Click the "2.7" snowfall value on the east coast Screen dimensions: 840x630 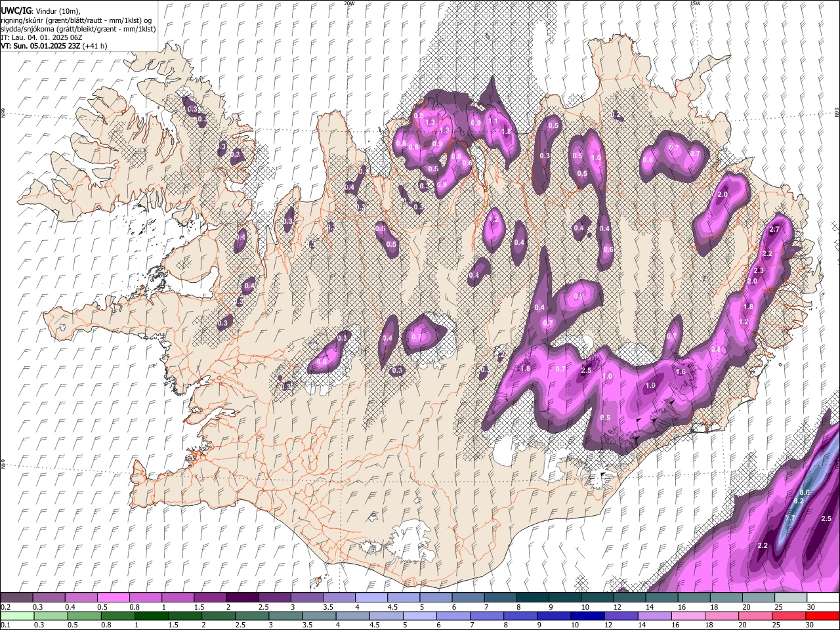tap(774, 229)
